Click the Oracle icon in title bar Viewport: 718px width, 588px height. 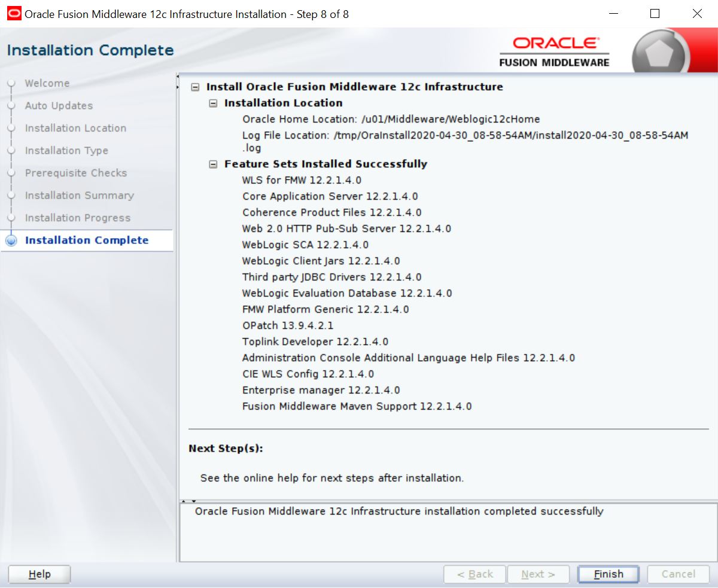pos(14,13)
